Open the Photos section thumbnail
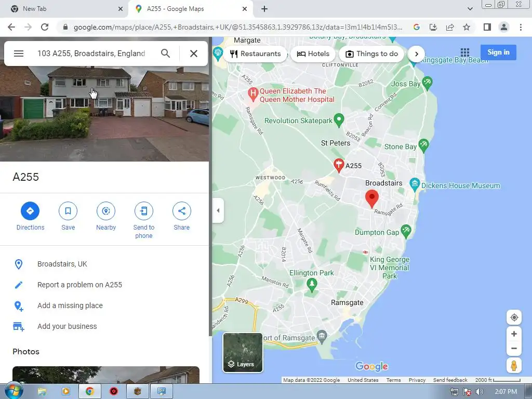 click(106, 375)
